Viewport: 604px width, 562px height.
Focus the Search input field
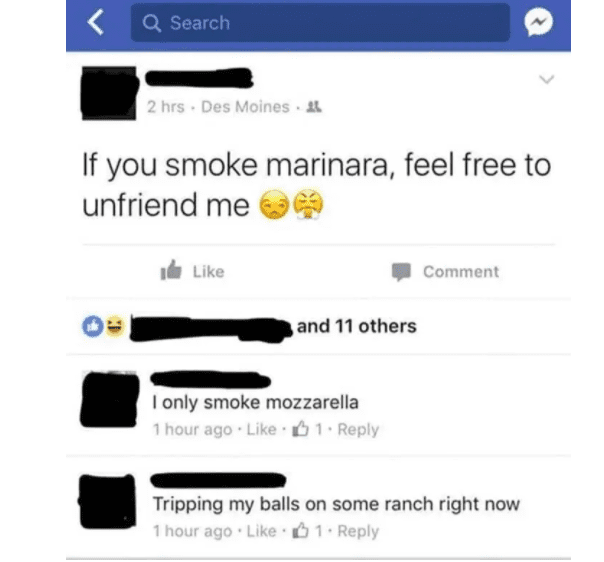tap(320, 22)
